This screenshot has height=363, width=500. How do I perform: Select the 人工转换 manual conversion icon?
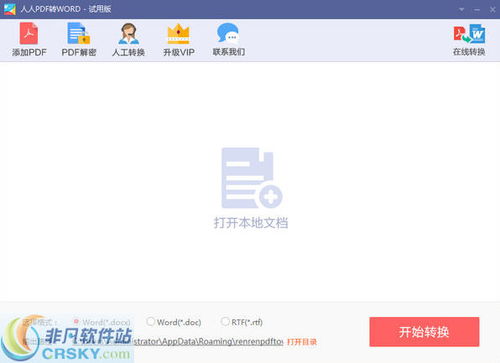point(129,33)
